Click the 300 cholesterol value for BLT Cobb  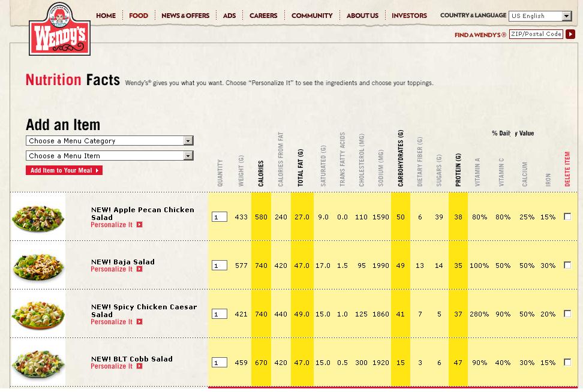click(x=361, y=363)
